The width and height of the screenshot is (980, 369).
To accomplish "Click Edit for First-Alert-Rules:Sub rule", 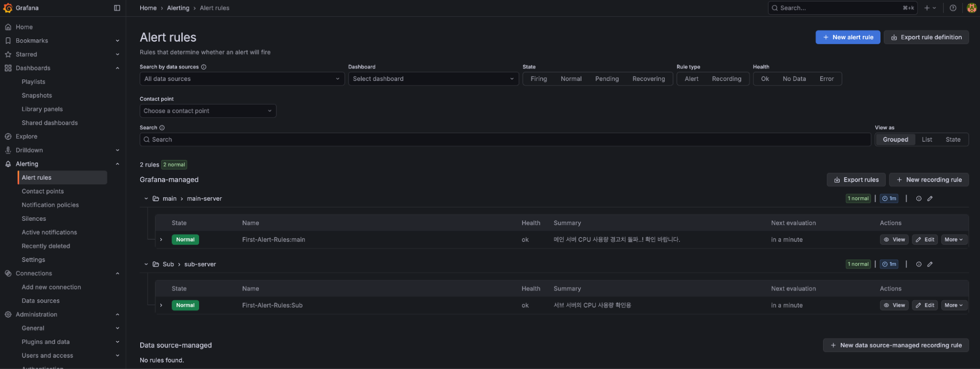I will point(925,305).
